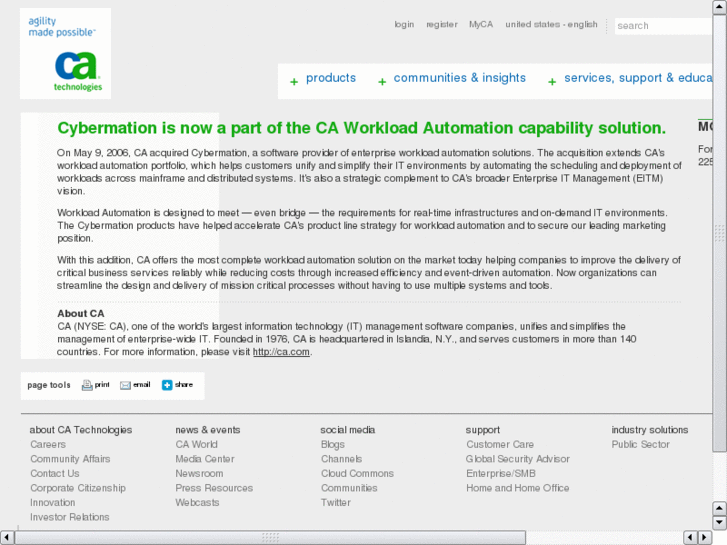Click news & events heading
The image size is (727, 545).
(x=208, y=430)
